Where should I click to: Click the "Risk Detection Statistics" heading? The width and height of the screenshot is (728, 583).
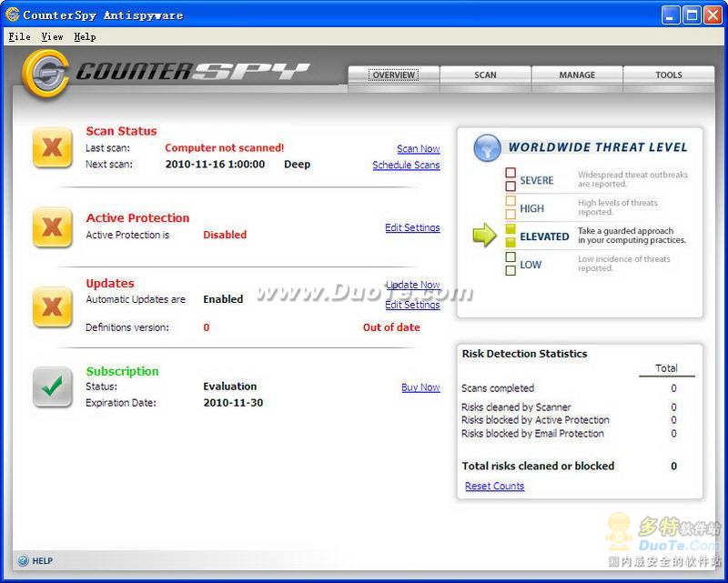pyautogui.click(x=525, y=354)
